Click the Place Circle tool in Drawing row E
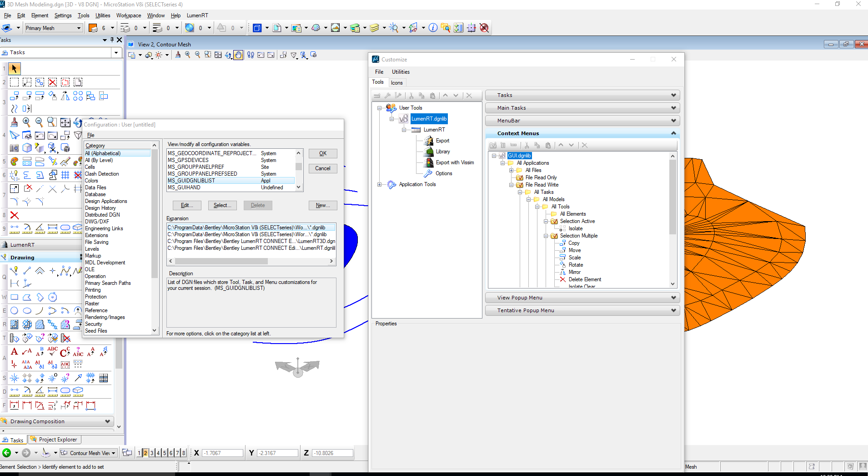This screenshot has height=476, width=868. (15, 311)
